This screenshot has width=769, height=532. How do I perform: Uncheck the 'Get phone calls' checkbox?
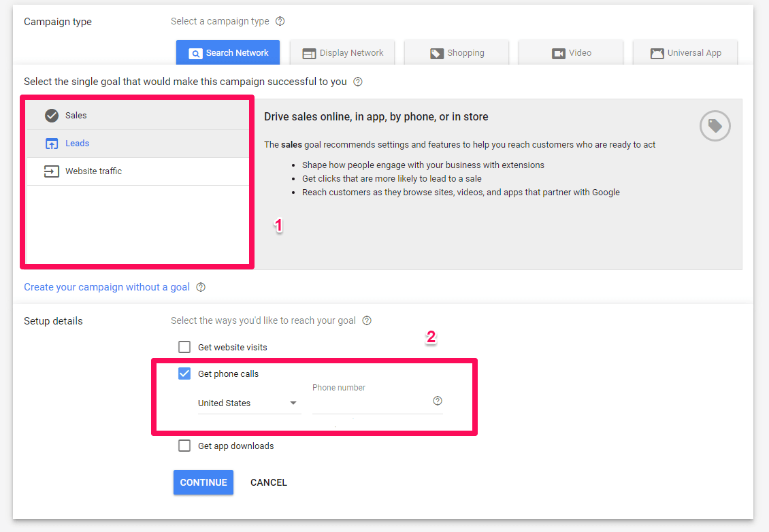184,373
